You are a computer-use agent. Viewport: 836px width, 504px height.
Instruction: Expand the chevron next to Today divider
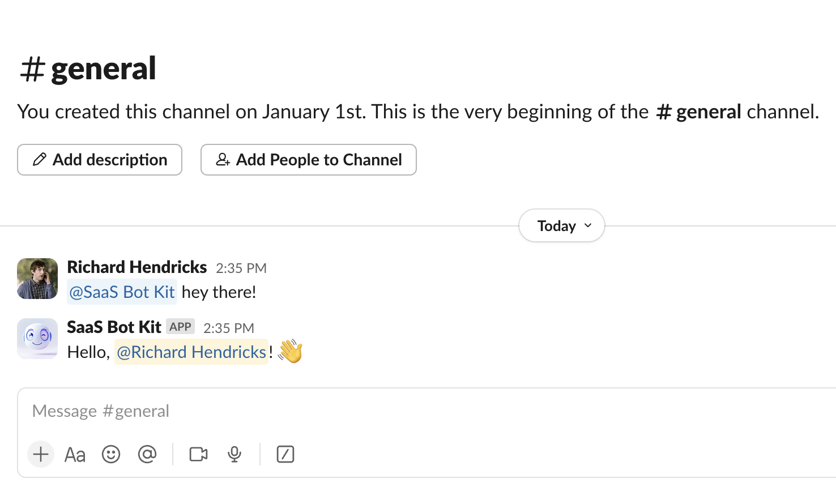coord(587,225)
